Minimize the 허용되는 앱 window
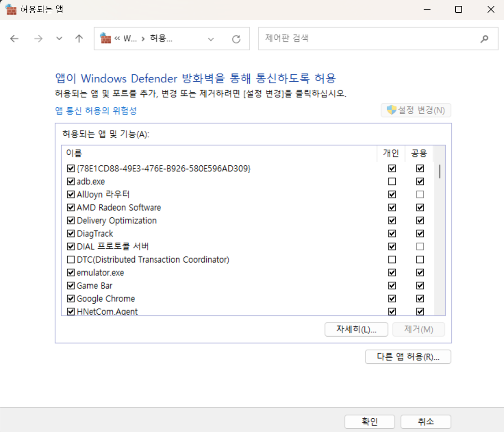Screen dimensions: 504x432 427,9
